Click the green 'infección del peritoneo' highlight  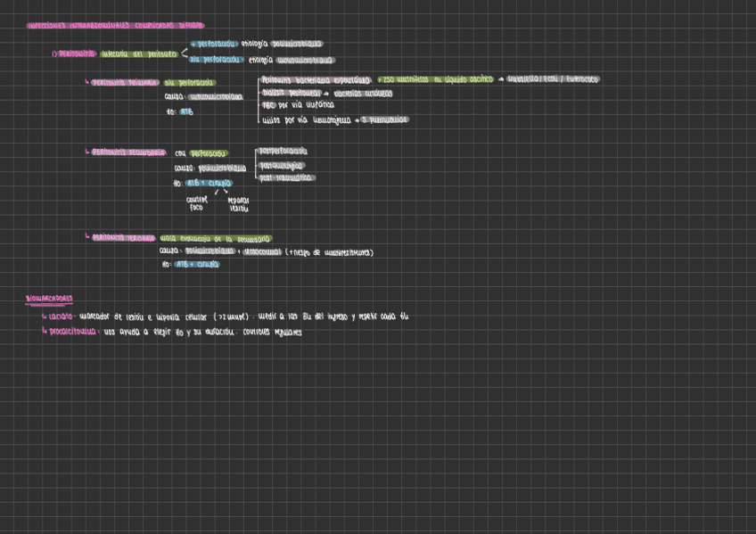pyautogui.click(x=139, y=54)
